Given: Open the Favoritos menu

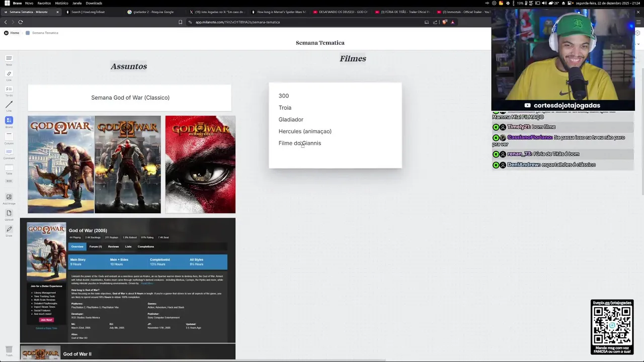Looking at the screenshot, I should click(x=44, y=3).
